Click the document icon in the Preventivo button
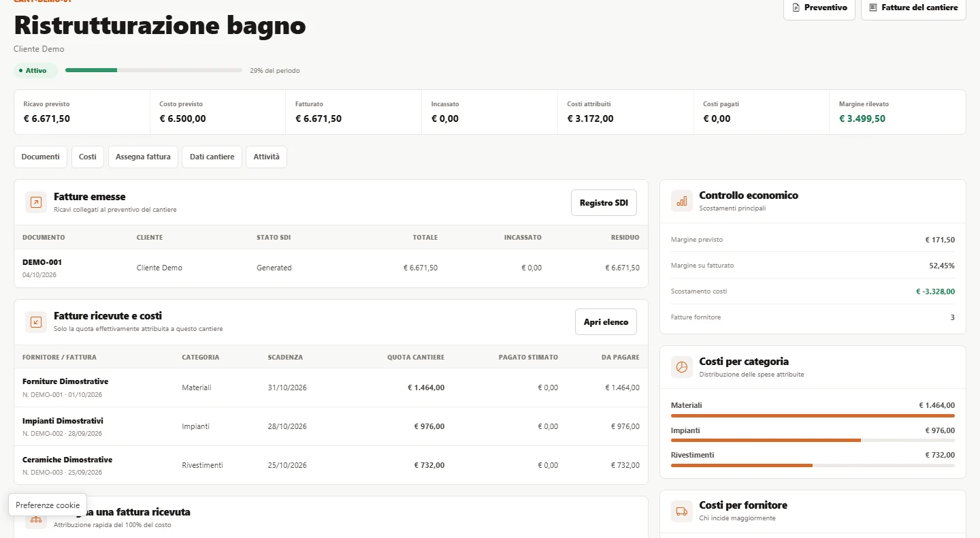 tap(796, 7)
